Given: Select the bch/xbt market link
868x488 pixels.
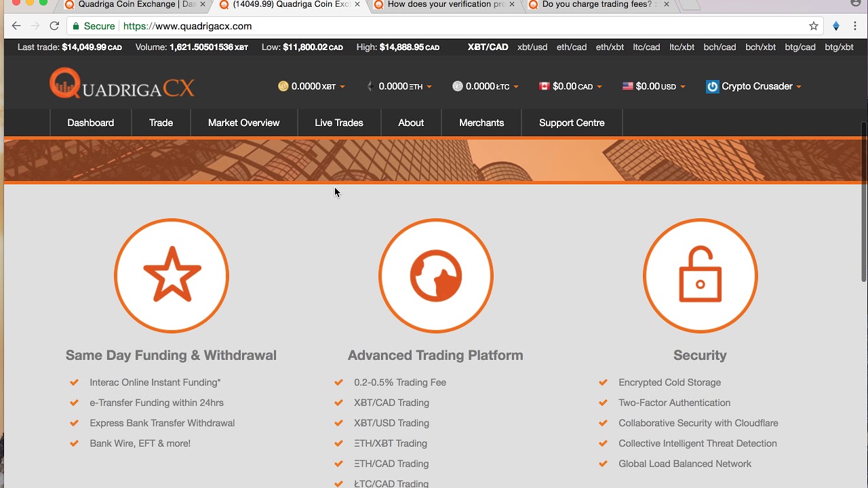Looking at the screenshot, I should point(760,47).
